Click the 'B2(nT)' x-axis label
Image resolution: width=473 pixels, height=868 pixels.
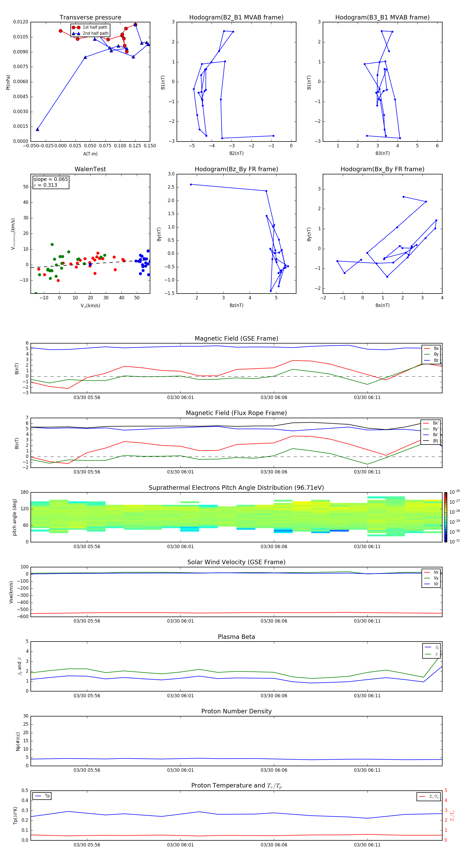(236, 153)
